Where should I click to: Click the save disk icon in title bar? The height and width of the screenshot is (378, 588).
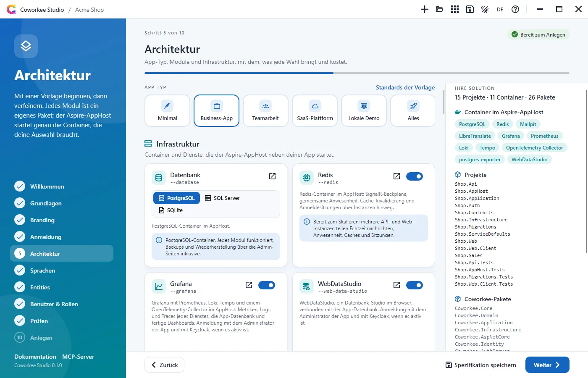[470, 9]
